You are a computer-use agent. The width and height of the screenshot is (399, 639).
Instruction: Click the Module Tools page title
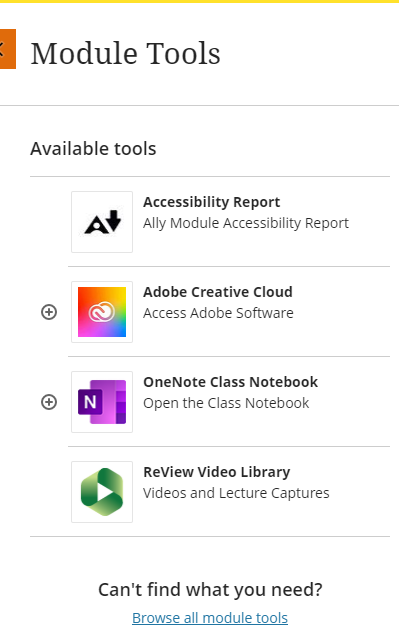click(x=126, y=53)
